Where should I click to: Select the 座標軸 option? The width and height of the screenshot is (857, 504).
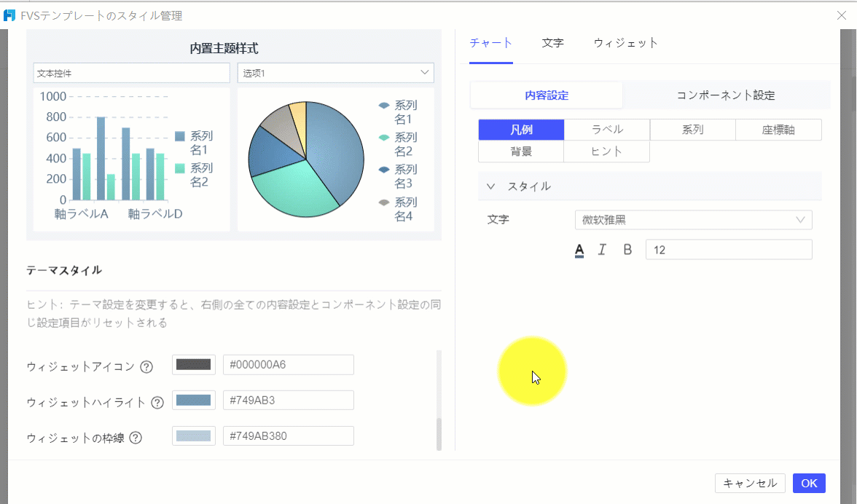pyautogui.click(x=778, y=130)
